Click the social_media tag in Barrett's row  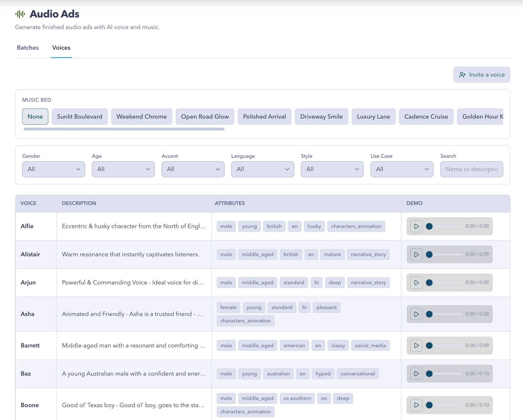(x=370, y=346)
